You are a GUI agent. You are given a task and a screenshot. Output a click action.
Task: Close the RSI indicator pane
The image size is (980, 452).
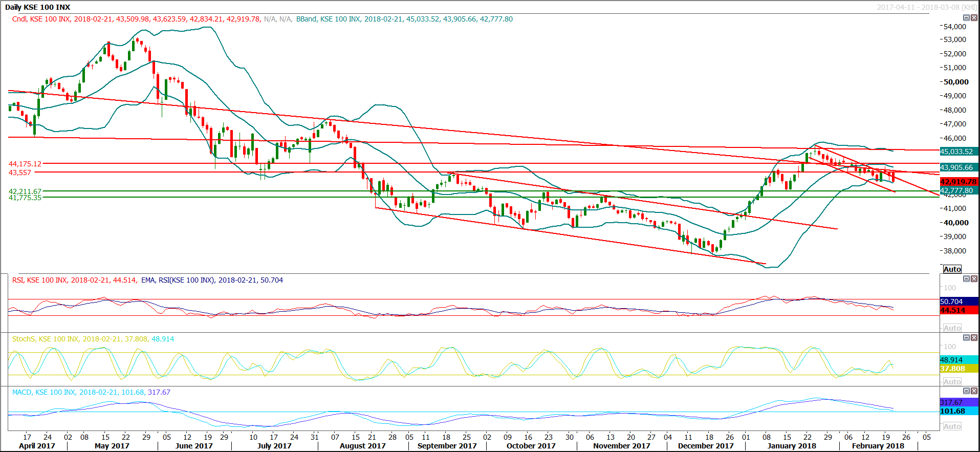974,278
